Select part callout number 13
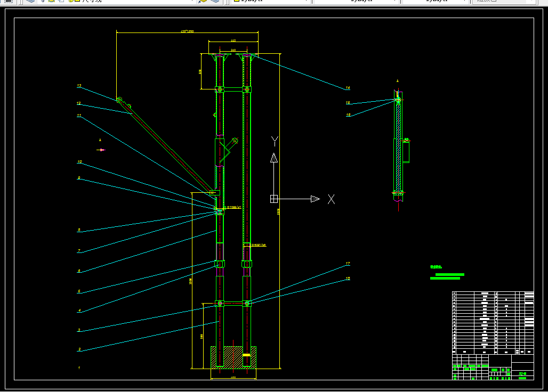 coord(79,86)
